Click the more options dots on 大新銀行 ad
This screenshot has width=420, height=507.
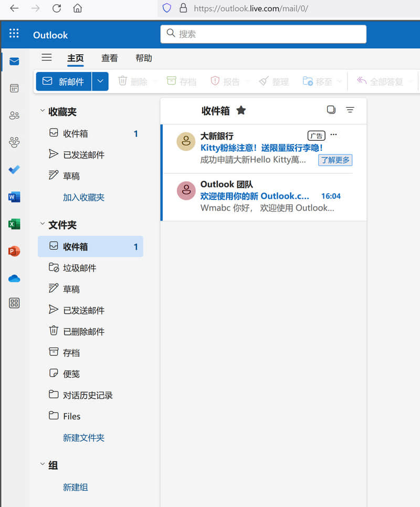tap(334, 134)
